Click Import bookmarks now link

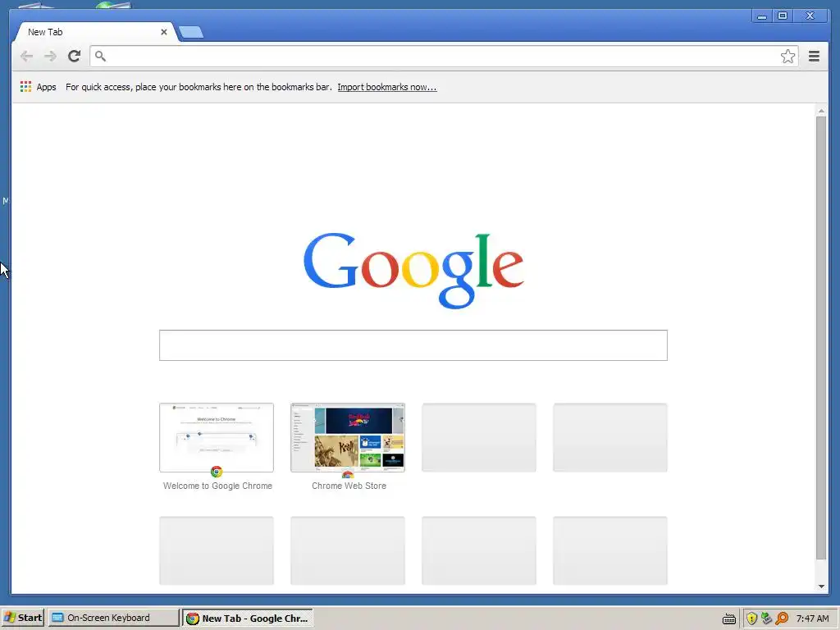pyautogui.click(x=387, y=87)
